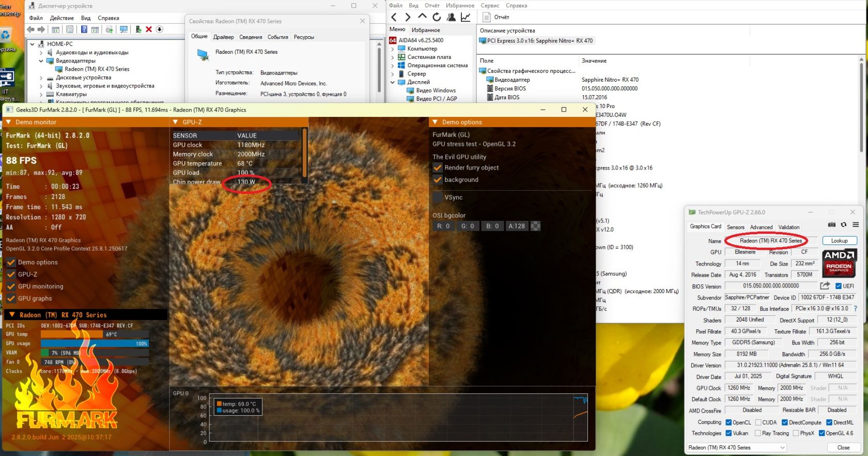Click Device Manager update driver down-arrow icon
Screen dimensions: 868x456
[x=160, y=29]
